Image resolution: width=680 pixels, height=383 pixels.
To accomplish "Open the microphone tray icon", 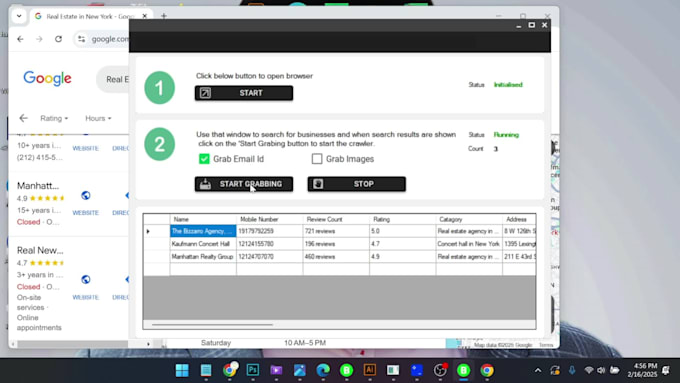I will pyautogui.click(x=572, y=370).
